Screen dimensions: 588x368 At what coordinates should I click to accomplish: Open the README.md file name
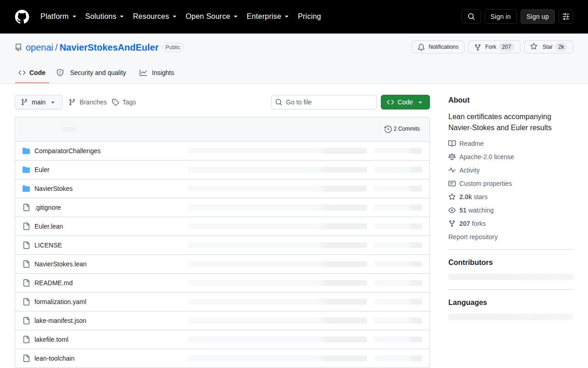coord(53,283)
